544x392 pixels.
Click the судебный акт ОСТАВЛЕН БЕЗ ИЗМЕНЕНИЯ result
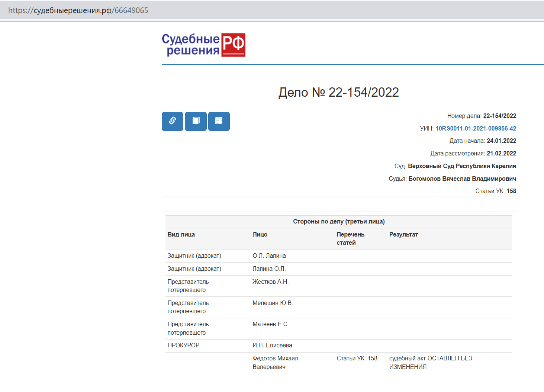(430, 363)
